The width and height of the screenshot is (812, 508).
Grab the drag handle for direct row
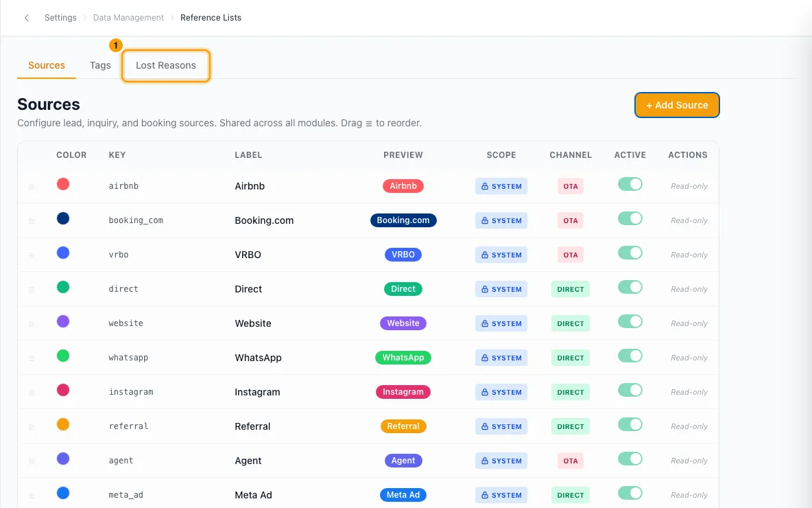32,290
